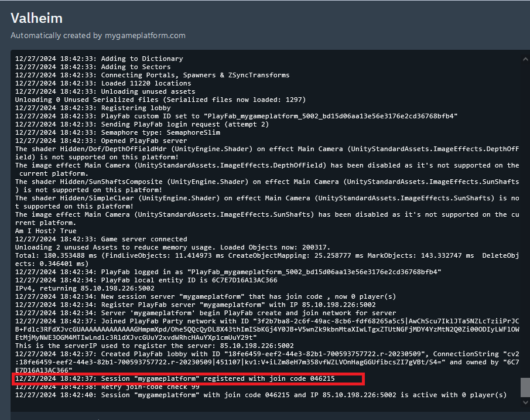
Task: Click the "Total: 180.353488 ms" timing line
Action: 267,259
